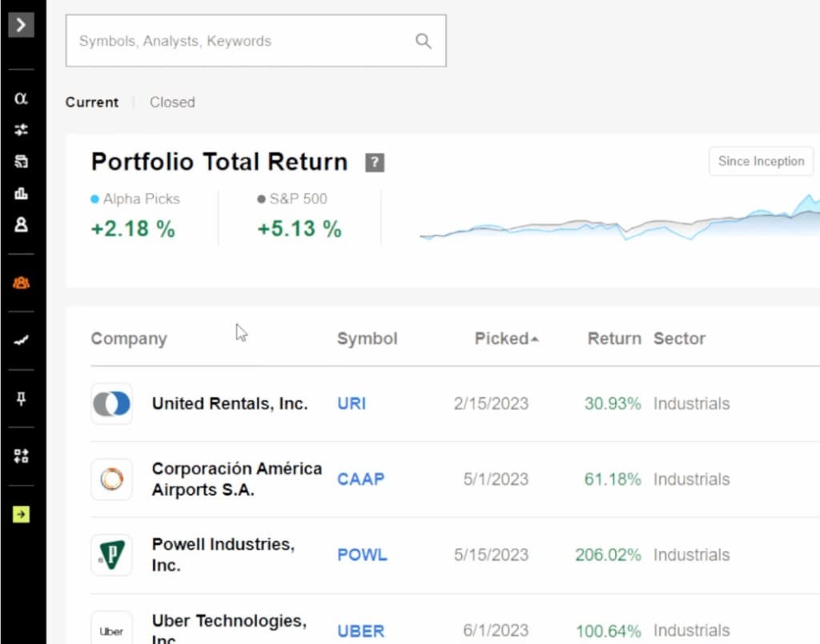Click the 5/1/2023 picked date
Image resolution: width=820 pixels, height=644 pixels.
496,479
